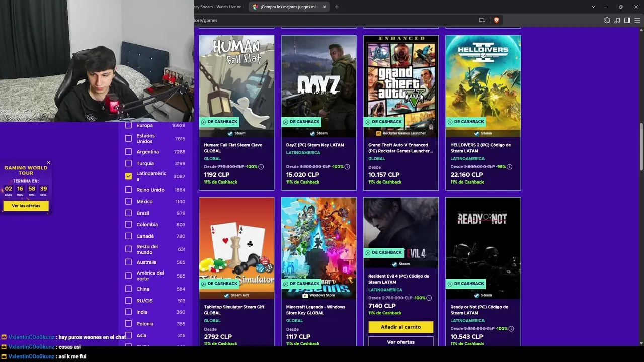644x362 pixels.
Task: Switch to the Stream - Watch Live tab
Action: click(x=220, y=7)
